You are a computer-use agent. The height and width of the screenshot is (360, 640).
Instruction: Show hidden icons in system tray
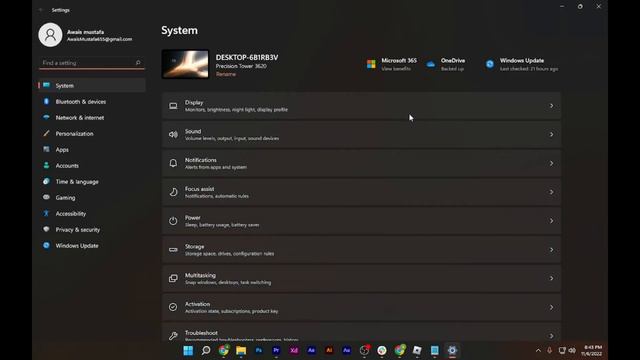tap(538, 351)
